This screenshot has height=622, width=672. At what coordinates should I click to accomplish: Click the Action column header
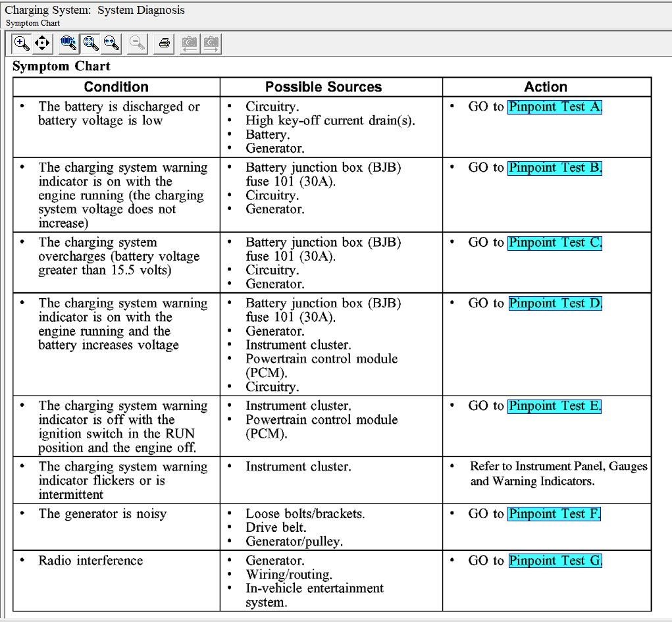click(546, 87)
